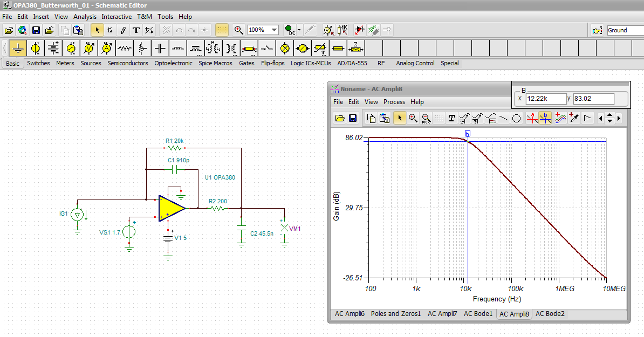
Task: Open the Ground component selector dropdown
Action: tap(625, 30)
